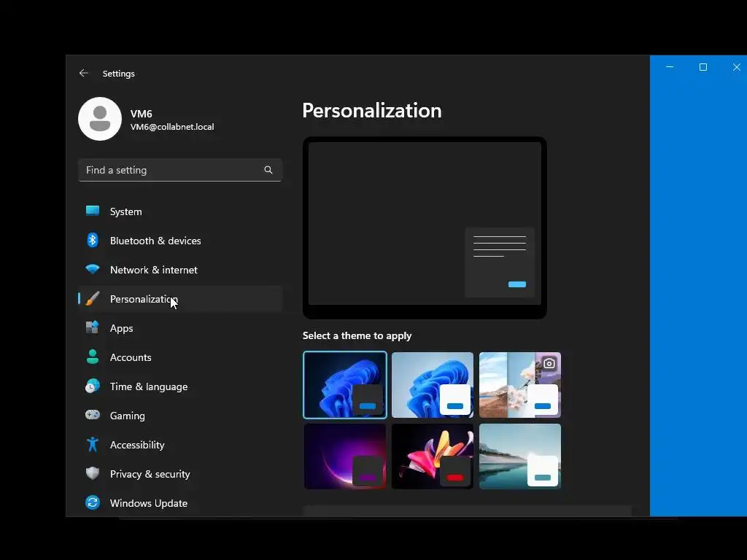747x560 pixels.
Task: Click the Apps icon in sidebar
Action: [x=93, y=327]
